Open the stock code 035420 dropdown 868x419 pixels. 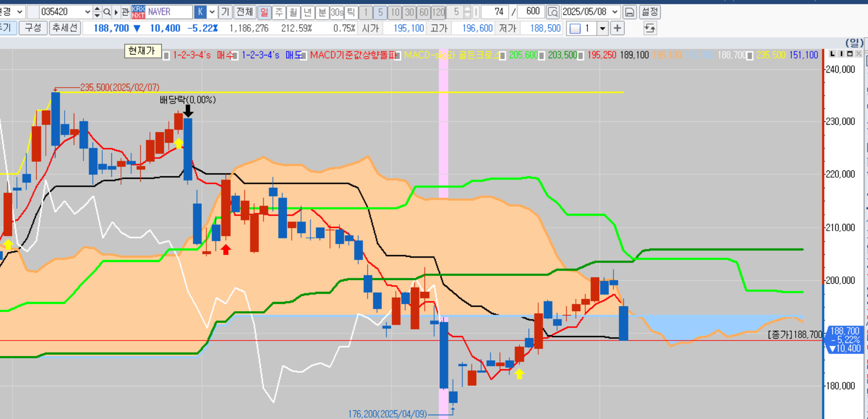coord(87,12)
